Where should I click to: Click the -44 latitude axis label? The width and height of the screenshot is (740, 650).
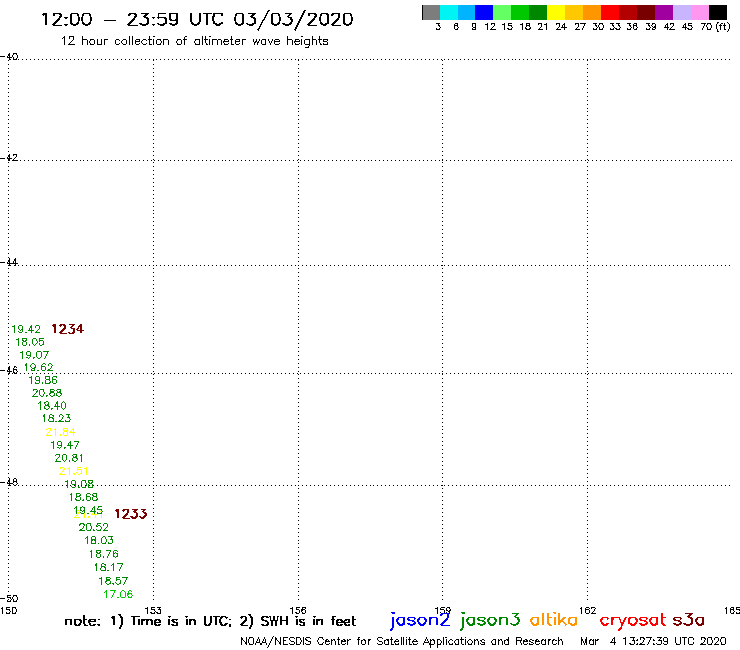[x=9, y=262]
